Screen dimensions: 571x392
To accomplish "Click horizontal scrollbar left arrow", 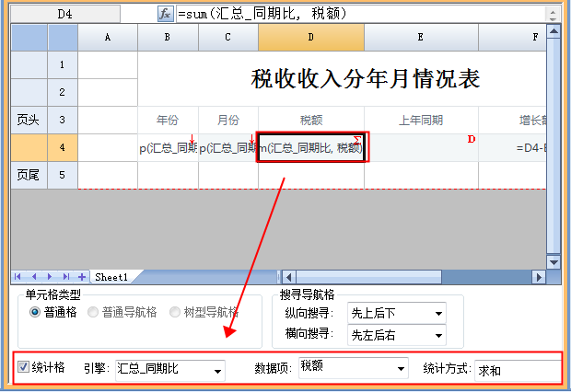I will [x=288, y=276].
